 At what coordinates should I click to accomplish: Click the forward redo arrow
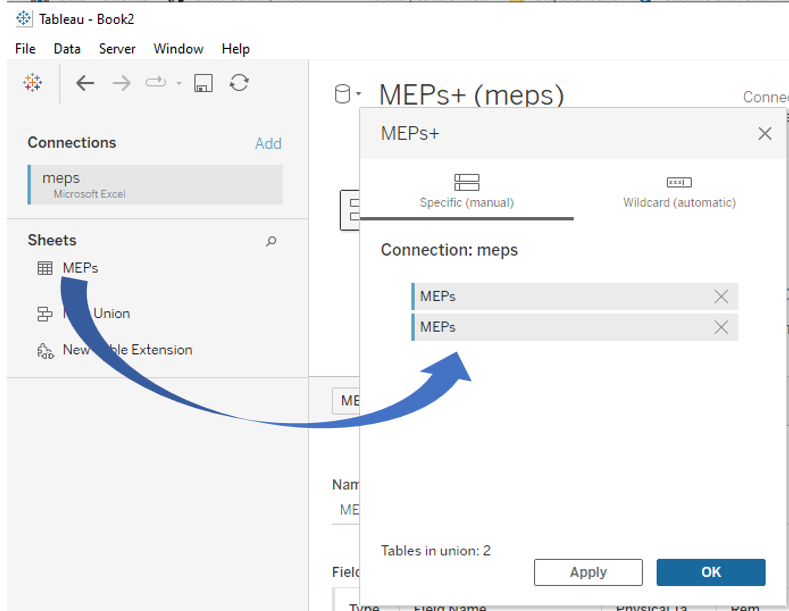pos(121,83)
